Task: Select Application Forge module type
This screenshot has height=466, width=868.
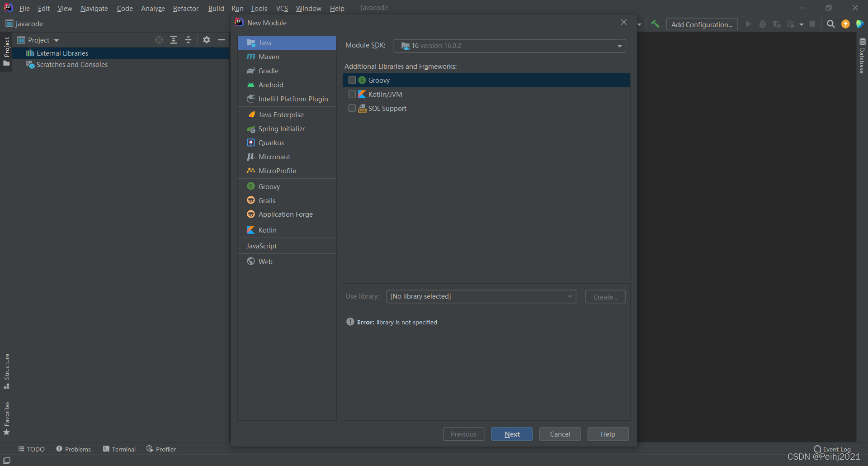Action: point(287,214)
